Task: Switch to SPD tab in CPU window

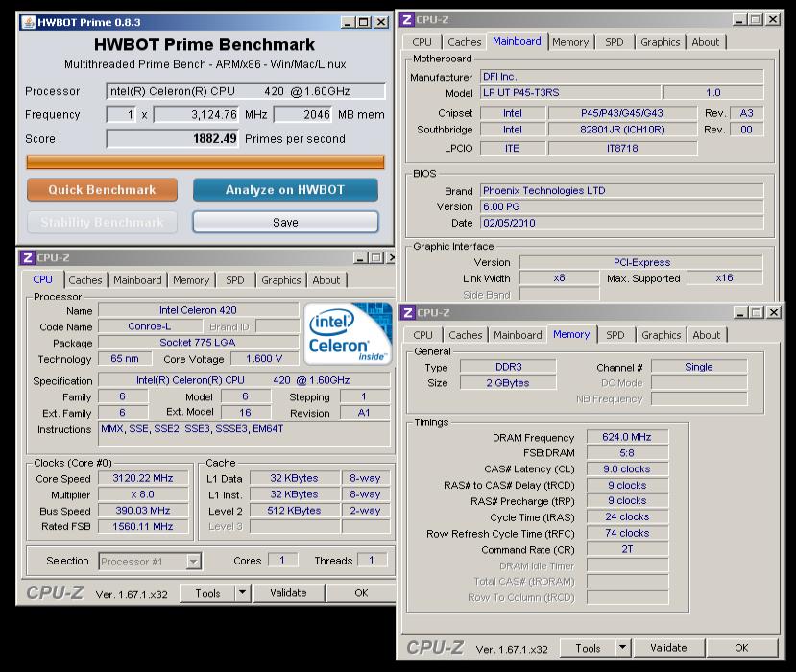Action: pyautogui.click(x=235, y=280)
